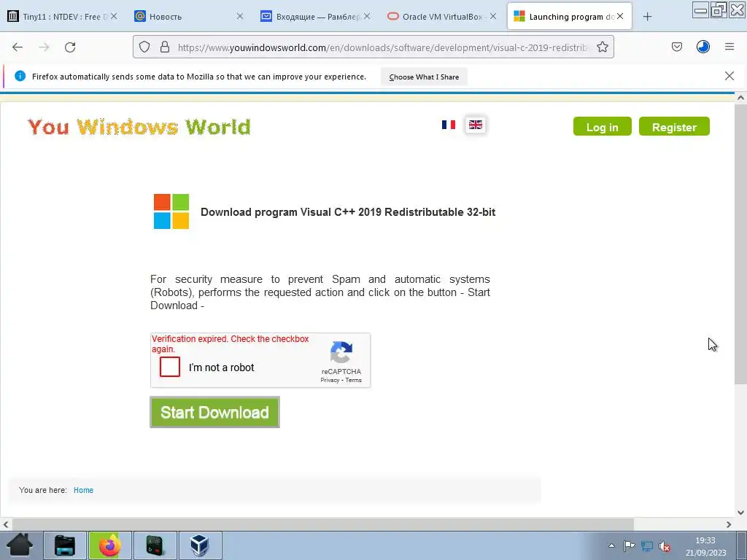Image resolution: width=747 pixels, height=560 pixels.
Task: Close the Tiny11 NTDEV tab
Action: [x=114, y=16]
